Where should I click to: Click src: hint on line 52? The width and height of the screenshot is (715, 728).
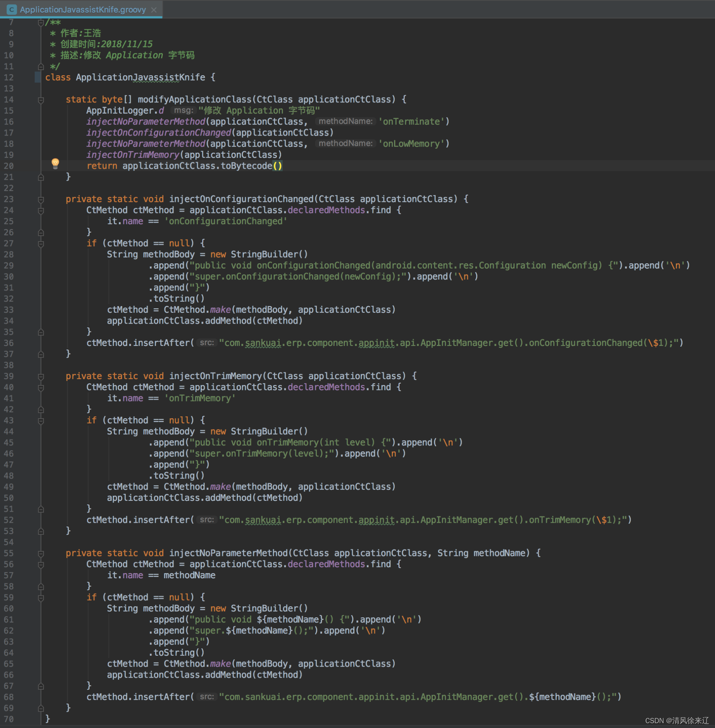coord(207,520)
